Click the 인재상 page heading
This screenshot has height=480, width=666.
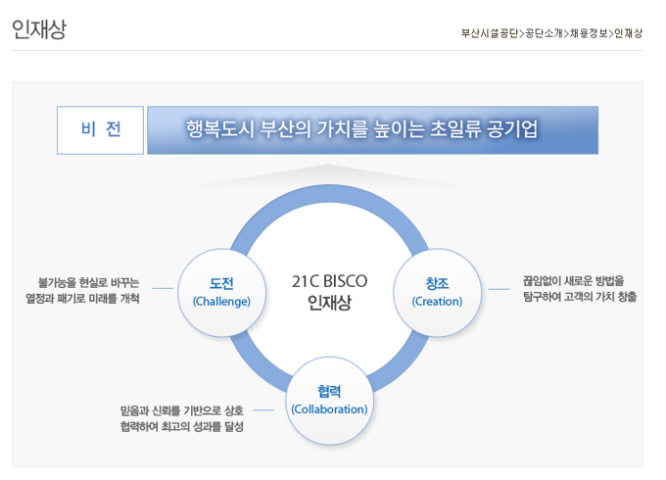[x=39, y=29]
